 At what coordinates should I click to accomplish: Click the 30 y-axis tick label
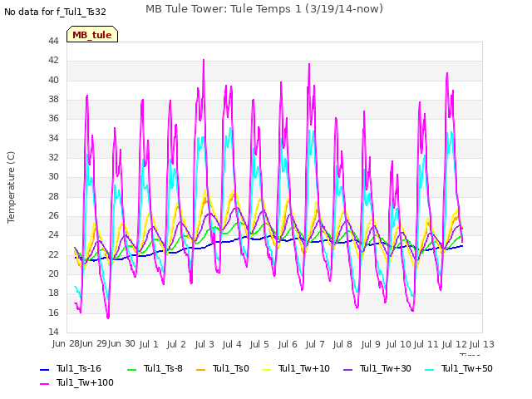click(x=53, y=177)
